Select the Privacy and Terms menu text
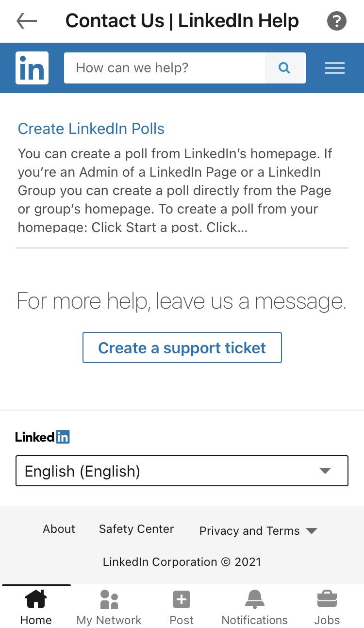Image resolution: width=364 pixels, height=628 pixels. [249, 531]
